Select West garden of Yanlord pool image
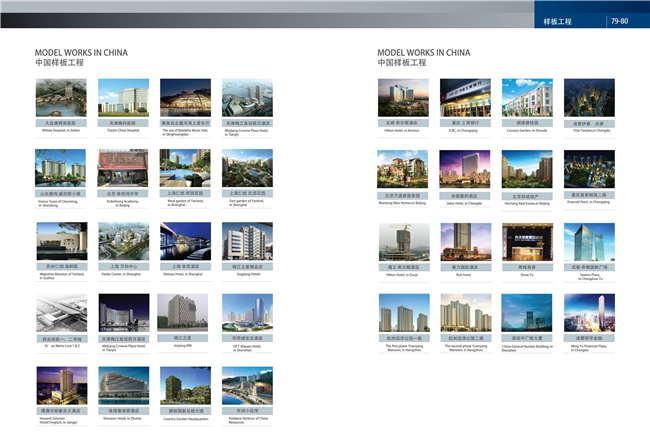 click(185, 168)
